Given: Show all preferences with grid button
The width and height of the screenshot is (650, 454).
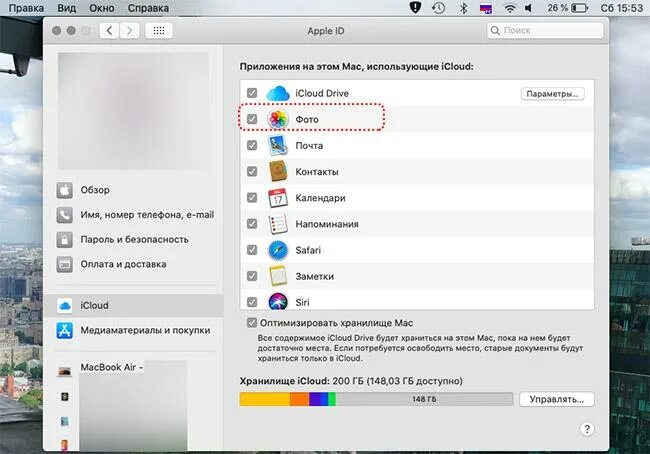Looking at the screenshot, I should [x=159, y=31].
